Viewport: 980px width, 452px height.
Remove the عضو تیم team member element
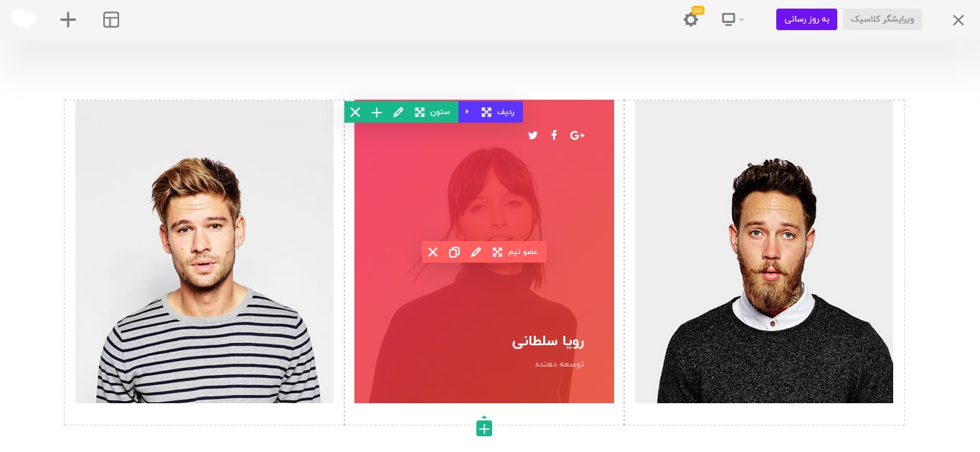coord(433,252)
